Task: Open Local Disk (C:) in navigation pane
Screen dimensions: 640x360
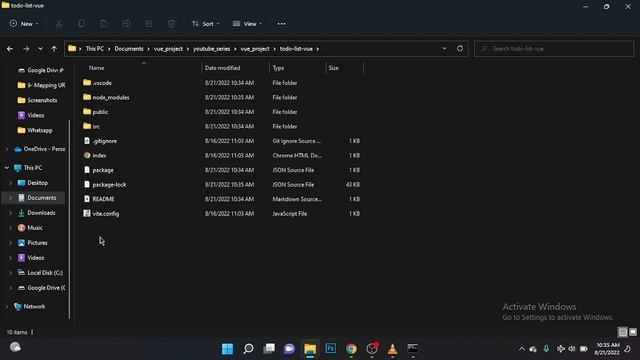Action: pyautogui.click(x=41, y=273)
